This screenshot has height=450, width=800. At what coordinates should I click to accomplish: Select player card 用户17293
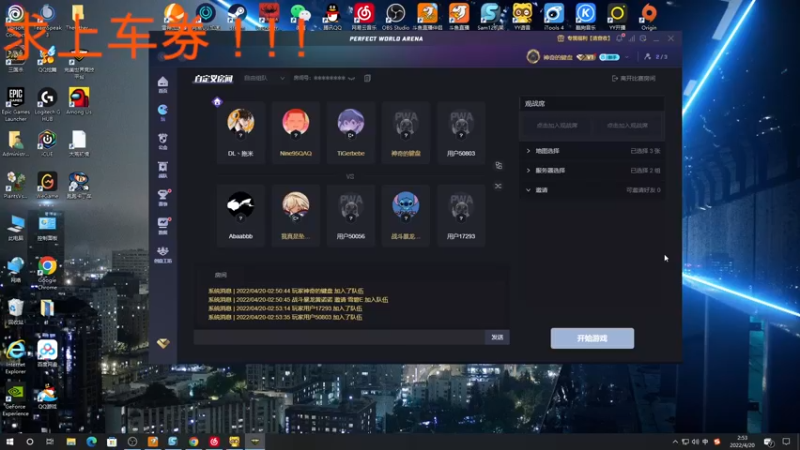(461, 215)
